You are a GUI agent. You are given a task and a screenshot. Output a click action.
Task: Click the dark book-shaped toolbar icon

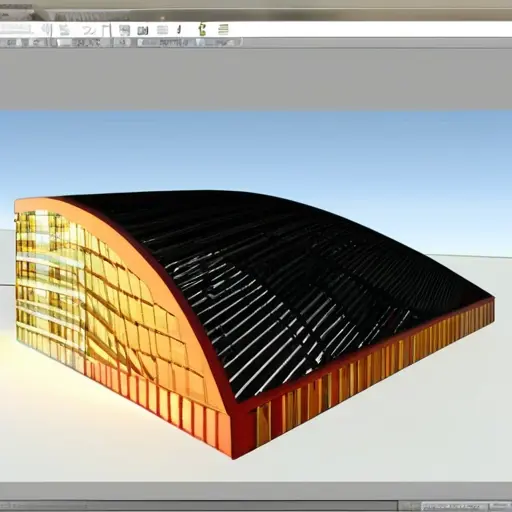coord(143,30)
